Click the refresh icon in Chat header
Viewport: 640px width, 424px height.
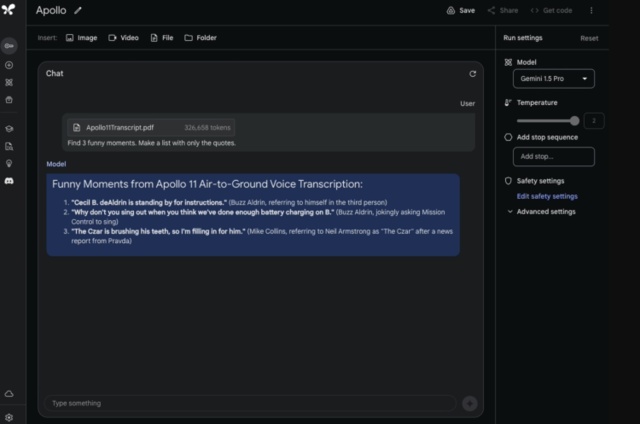[x=473, y=74]
